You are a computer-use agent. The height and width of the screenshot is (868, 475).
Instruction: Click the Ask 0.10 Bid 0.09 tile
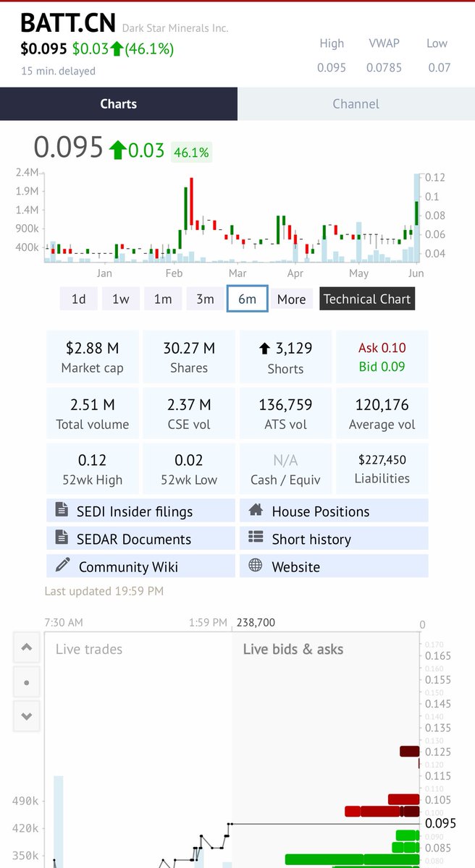click(382, 357)
